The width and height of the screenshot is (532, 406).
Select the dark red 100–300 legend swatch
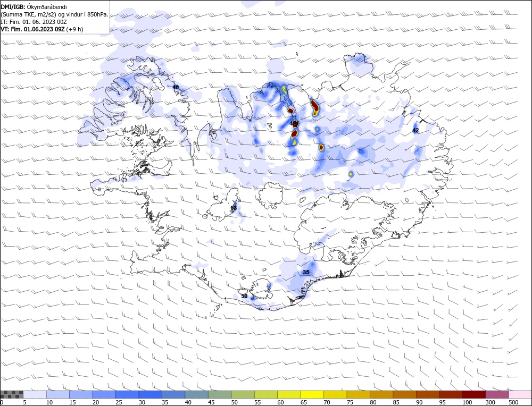click(x=473, y=394)
